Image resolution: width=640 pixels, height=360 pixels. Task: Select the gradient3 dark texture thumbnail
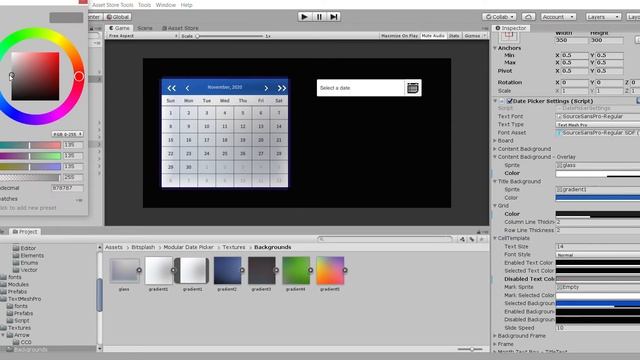262,270
